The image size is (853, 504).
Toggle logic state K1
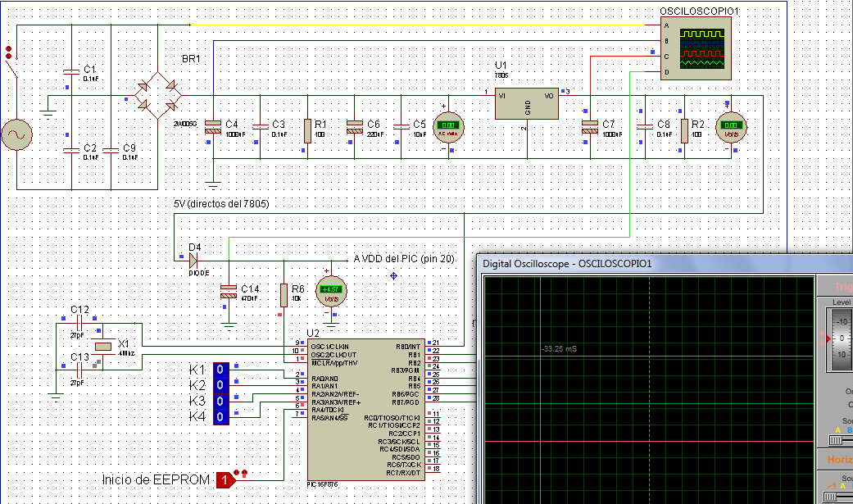pyautogui.click(x=221, y=370)
